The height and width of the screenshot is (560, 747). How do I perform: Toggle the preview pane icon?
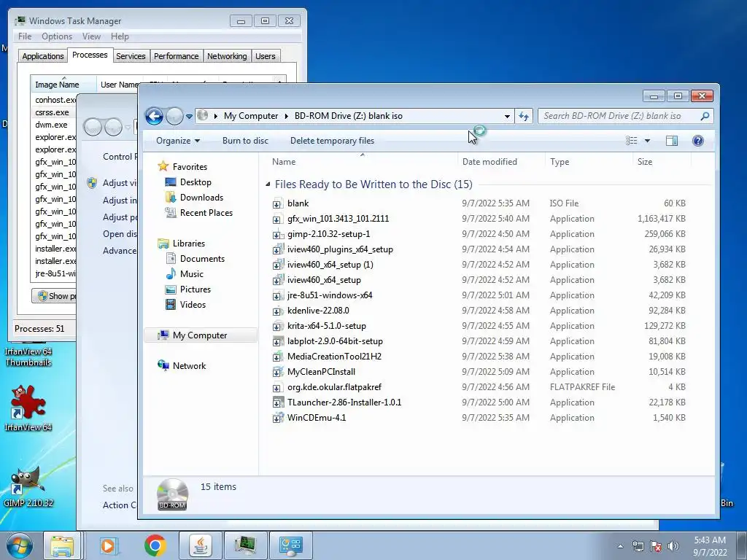[x=672, y=141]
